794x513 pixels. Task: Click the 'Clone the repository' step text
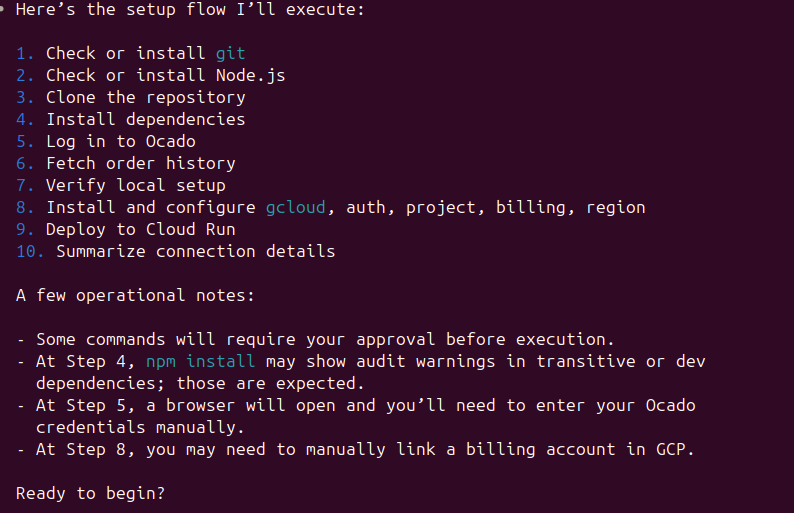point(145,97)
